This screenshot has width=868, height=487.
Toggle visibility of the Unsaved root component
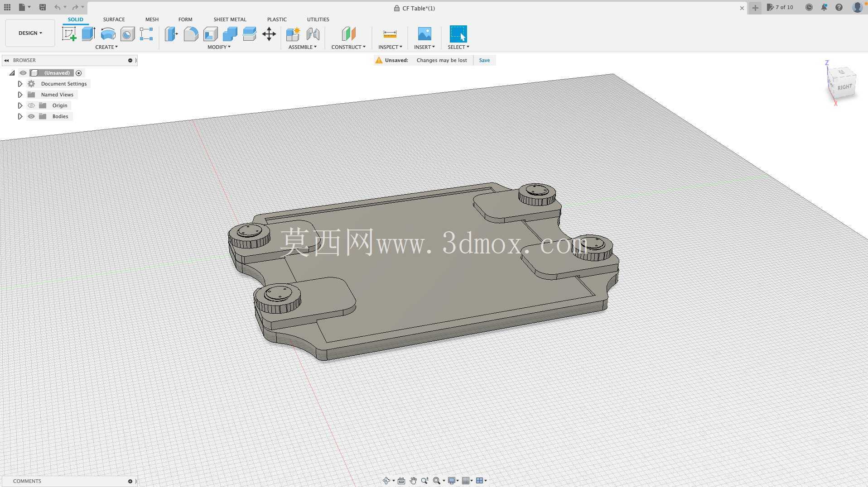[x=23, y=73]
